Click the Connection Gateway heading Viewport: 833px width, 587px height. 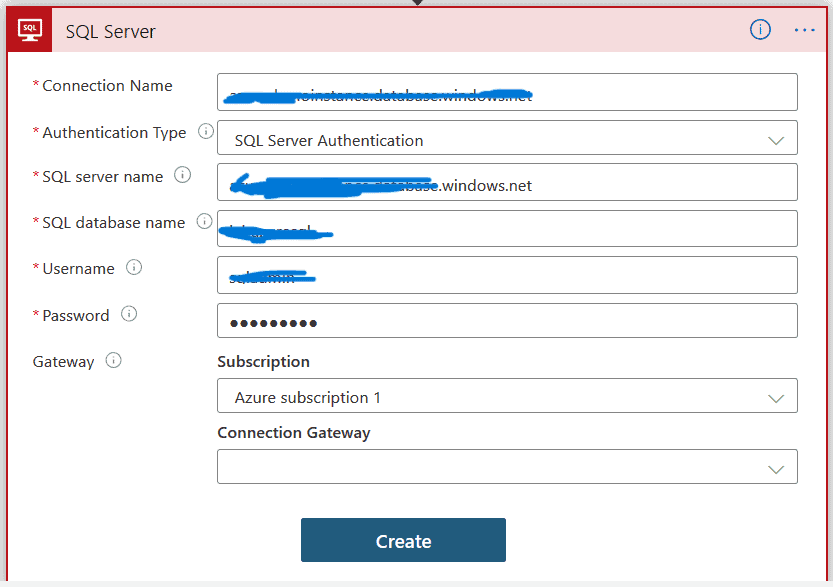click(294, 433)
